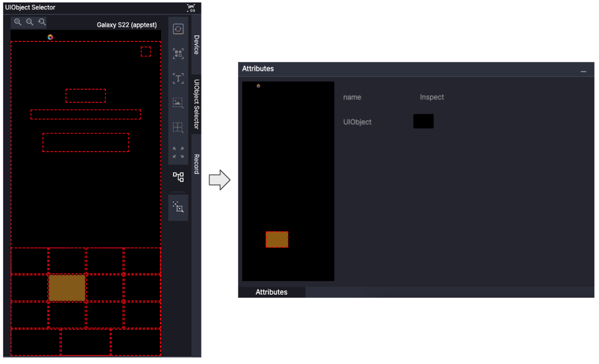The width and height of the screenshot is (599, 364).
Task: Click the zoom out magnifier icon
Action: click(29, 22)
